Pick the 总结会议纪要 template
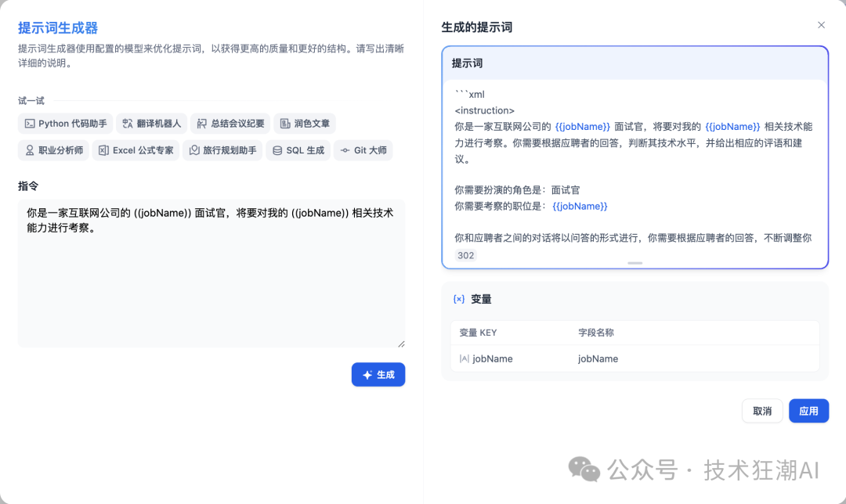This screenshot has height=504, width=846. click(230, 124)
